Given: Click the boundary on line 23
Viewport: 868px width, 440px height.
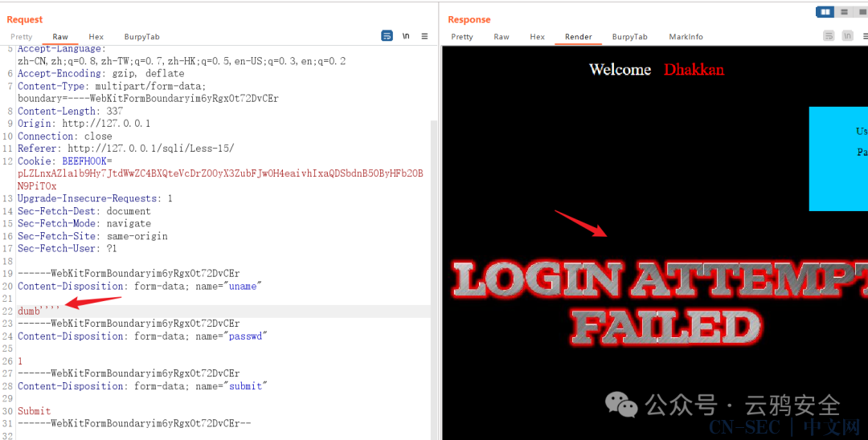Looking at the screenshot, I should 129,324.
